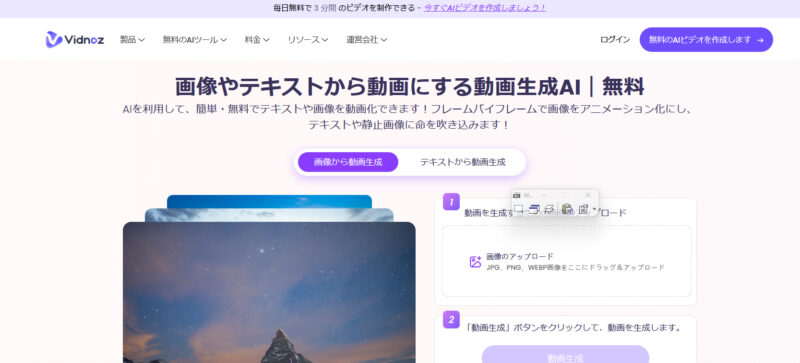Click the paste clipboard icon in floating toolbar
The width and height of the screenshot is (800, 363).
click(x=567, y=209)
